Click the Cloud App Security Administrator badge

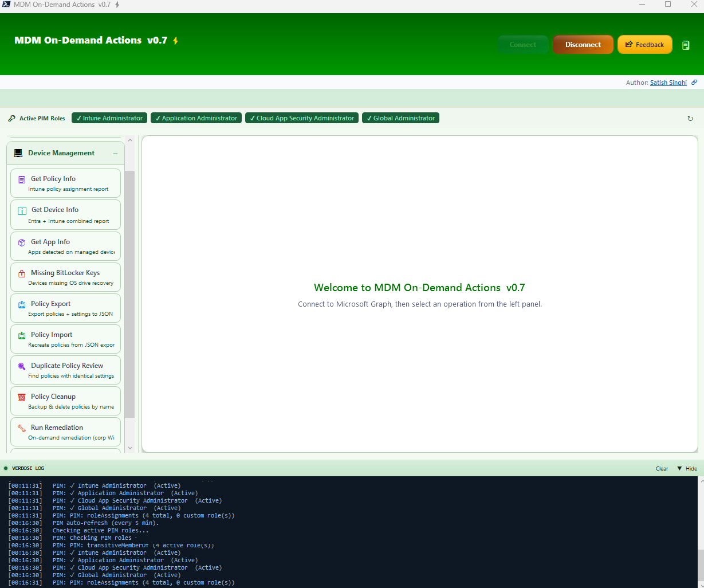point(302,118)
